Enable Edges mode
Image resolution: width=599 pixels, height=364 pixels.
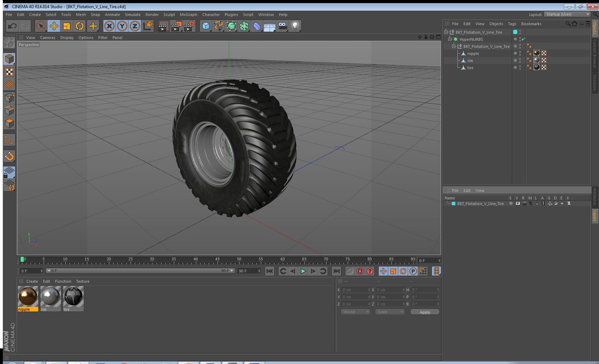coord(9,110)
